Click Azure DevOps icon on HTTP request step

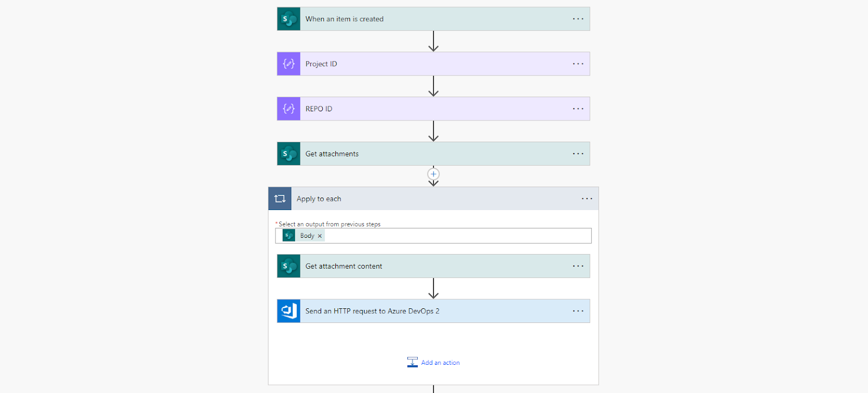point(289,312)
